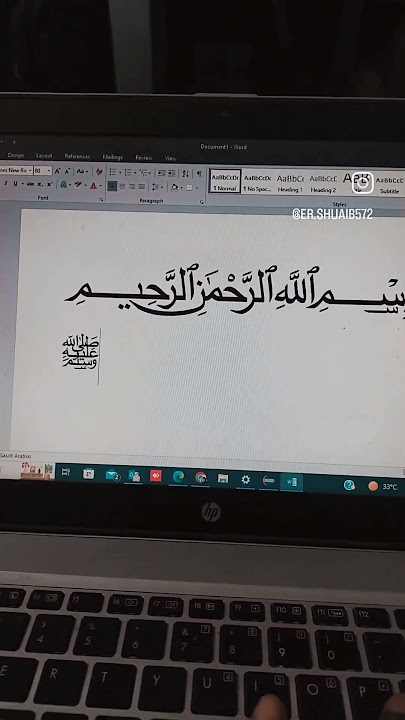Expand font color dropdown arrow
405x720 pixels.
pos(100,186)
